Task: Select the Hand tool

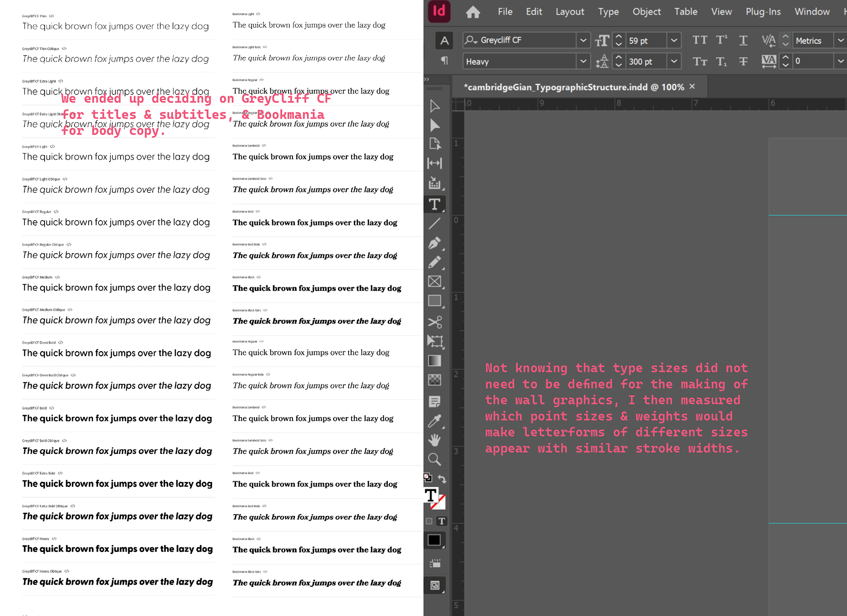Action: click(x=435, y=440)
